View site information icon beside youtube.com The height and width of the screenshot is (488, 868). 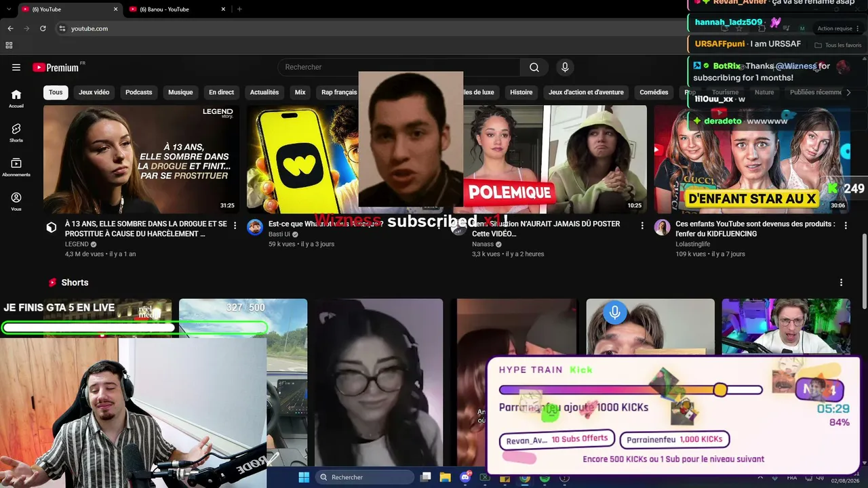coord(62,28)
